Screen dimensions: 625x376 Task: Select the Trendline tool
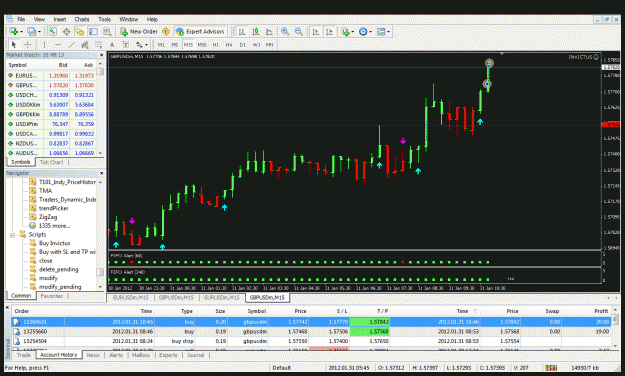(71, 45)
